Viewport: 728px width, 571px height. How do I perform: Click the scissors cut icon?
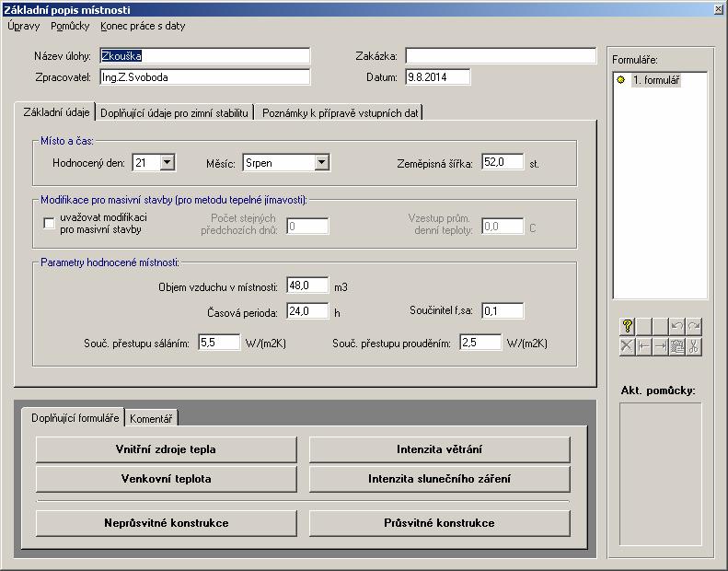click(x=694, y=346)
